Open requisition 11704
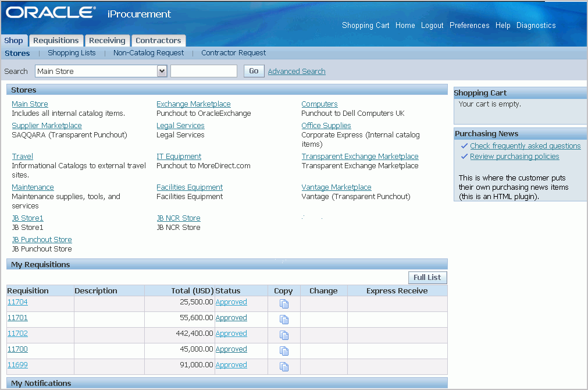This screenshot has height=390, width=588. coord(17,302)
